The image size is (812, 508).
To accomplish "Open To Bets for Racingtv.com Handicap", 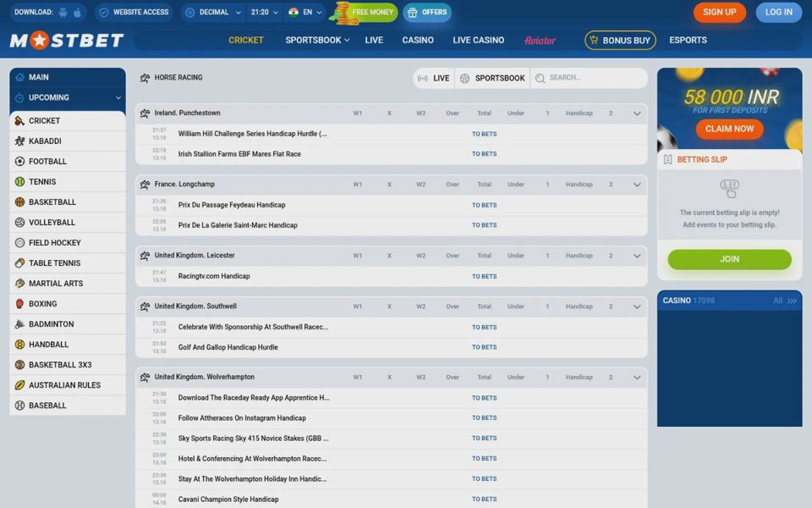I will click(x=484, y=277).
